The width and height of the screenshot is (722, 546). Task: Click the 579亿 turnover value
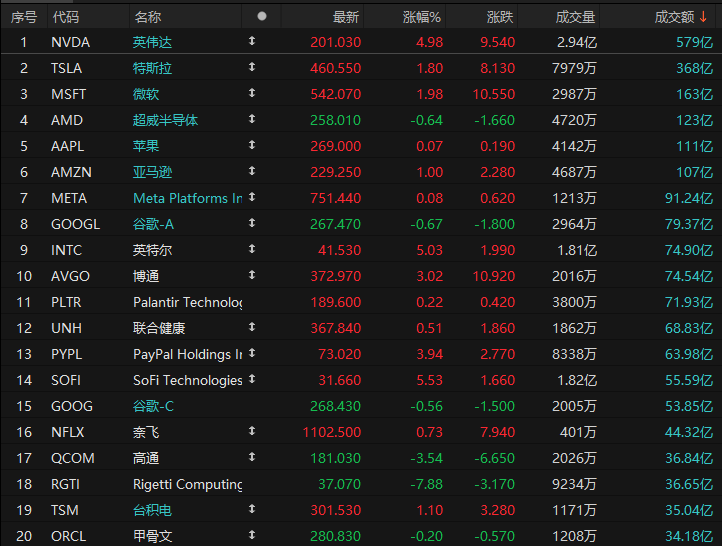694,42
